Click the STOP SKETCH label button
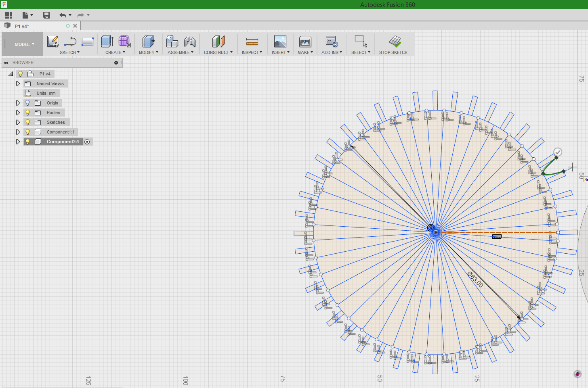588x388 pixels. pos(393,52)
